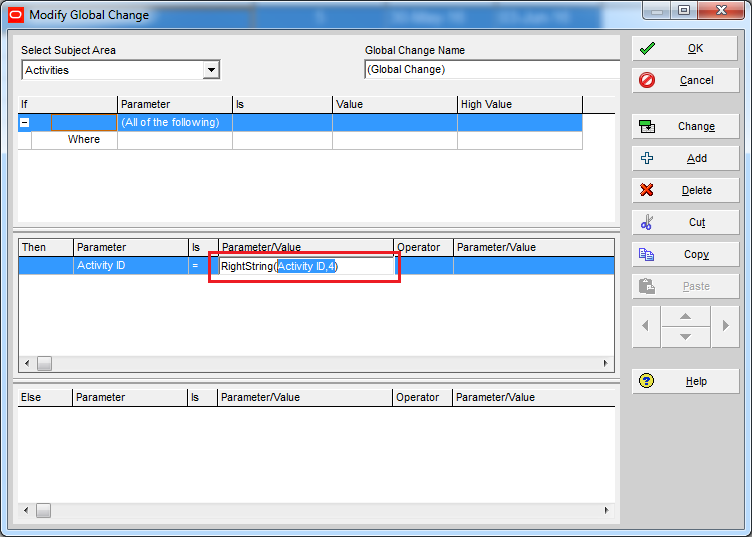The width and height of the screenshot is (752, 537).
Task: Select the Activity ID parameter cell
Action: coord(130,266)
